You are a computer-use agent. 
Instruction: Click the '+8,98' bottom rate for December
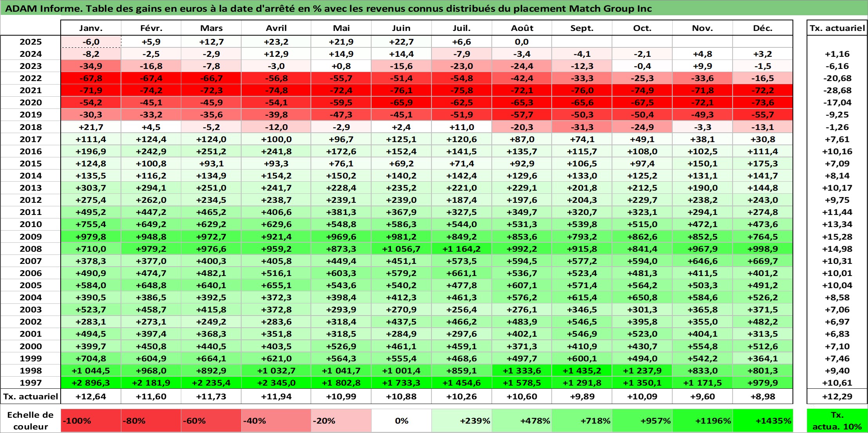[763, 396]
